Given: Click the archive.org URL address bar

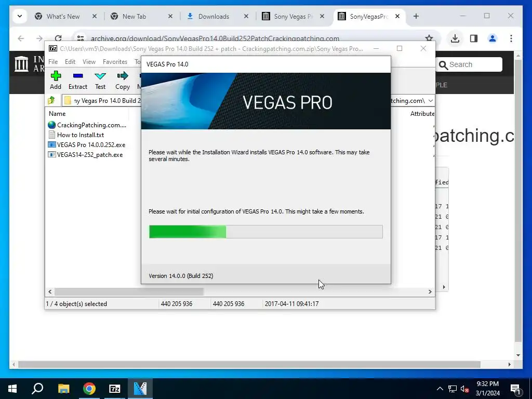Looking at the screenshot, I should (215, 38).
